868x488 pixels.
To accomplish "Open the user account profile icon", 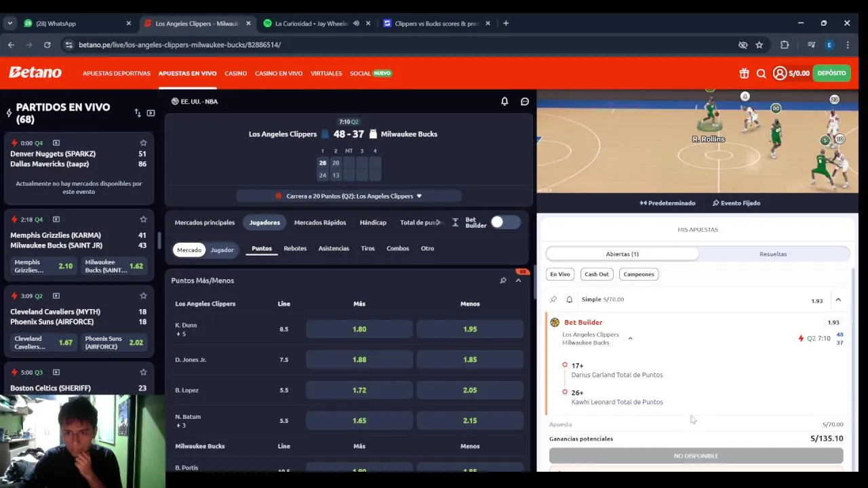I will click(780, 73).
